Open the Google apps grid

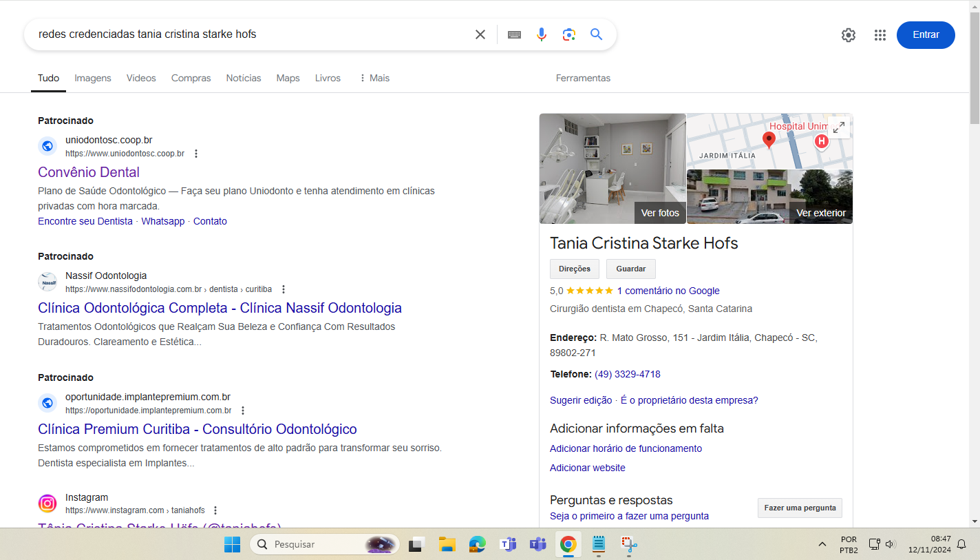click(x=880, y=35)
